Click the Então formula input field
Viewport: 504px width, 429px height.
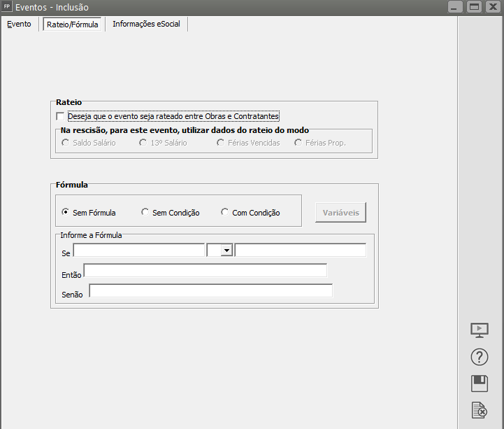205,270
